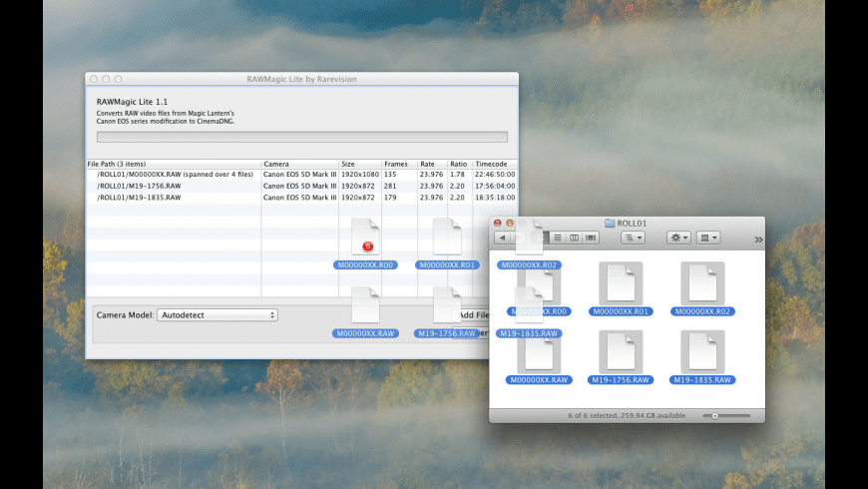Switch Finder to column view

pyautogui.click(x=574, y=238)
